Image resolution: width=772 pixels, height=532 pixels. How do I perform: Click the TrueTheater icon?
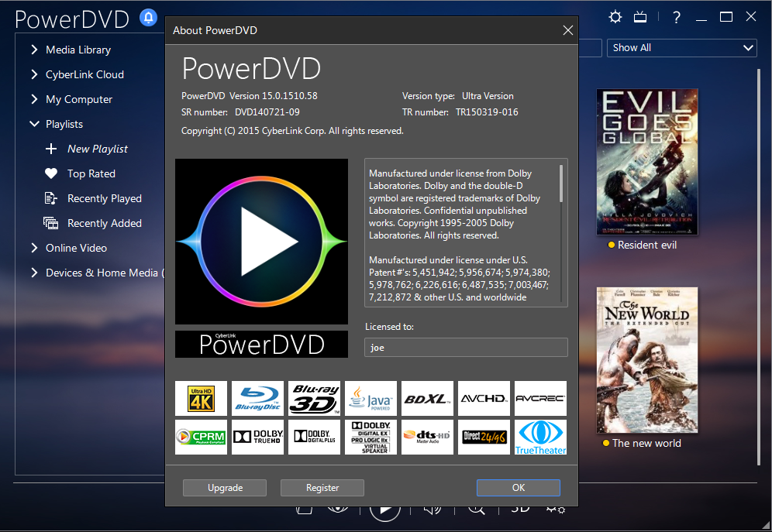tap(539, 437)
